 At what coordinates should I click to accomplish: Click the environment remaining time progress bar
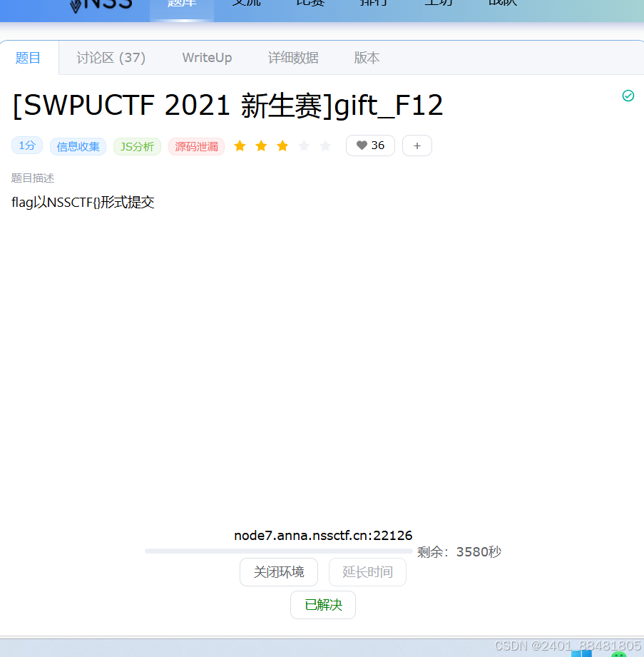tap(279, 551)
